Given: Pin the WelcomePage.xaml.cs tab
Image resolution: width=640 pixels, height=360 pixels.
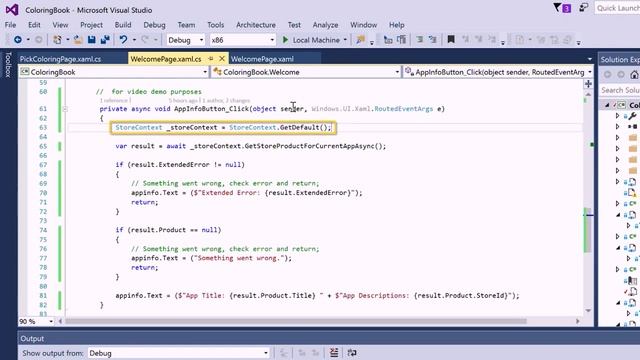Looking at the screenshot, I should pyautogui.click(x=211, y=59).
